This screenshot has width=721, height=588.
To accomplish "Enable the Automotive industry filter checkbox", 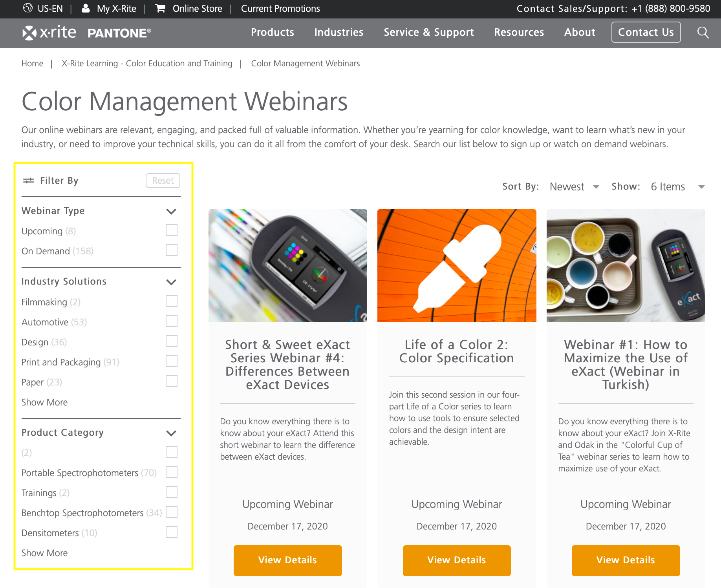I will click(172, 321).
